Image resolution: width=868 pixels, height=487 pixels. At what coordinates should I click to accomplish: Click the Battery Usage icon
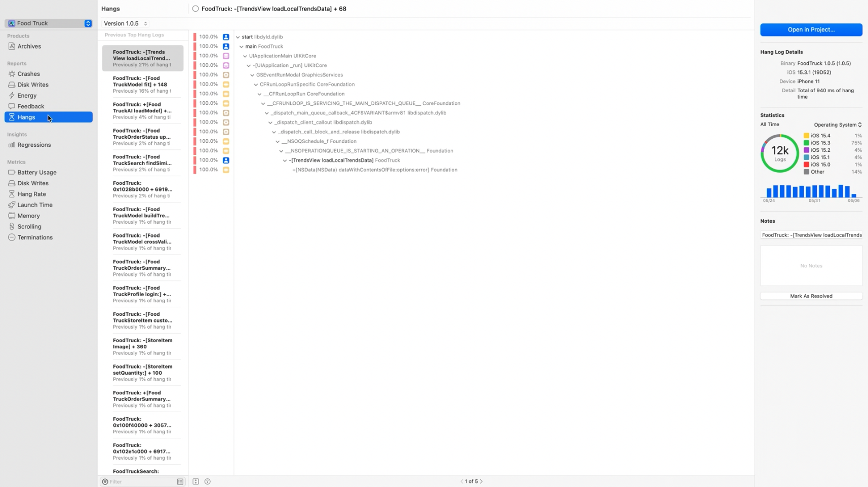point(12,172)
